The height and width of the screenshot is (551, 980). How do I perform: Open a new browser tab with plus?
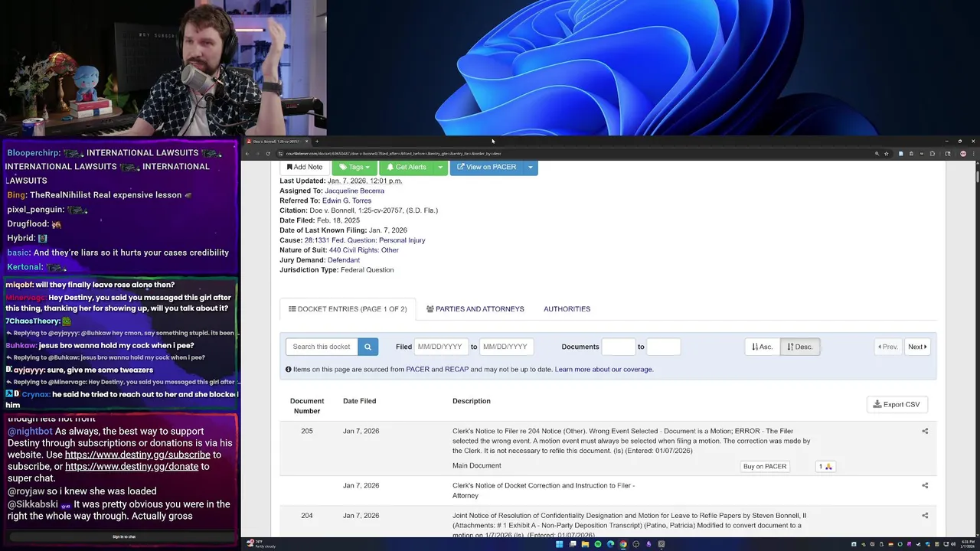pyautogui.click(x=317, y=142)
